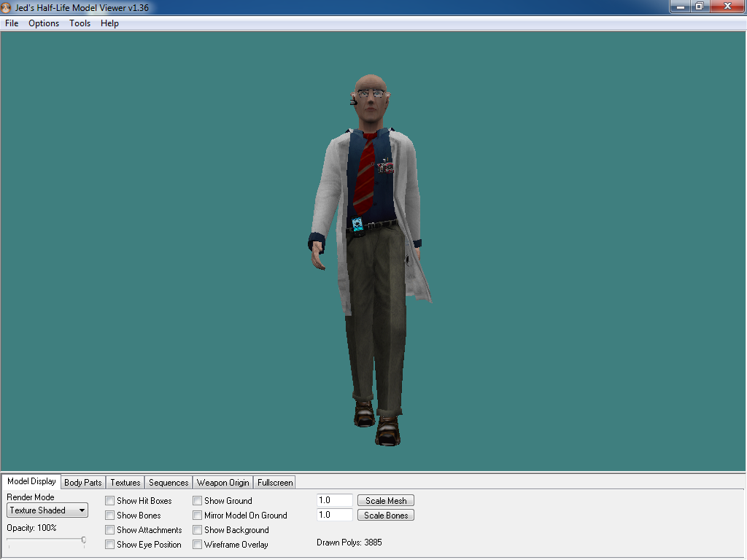Image resolution: width=747 pixels, height=560 pixels.
Task: Enable Show Background checkbox
Action: (x=197, y=530)
